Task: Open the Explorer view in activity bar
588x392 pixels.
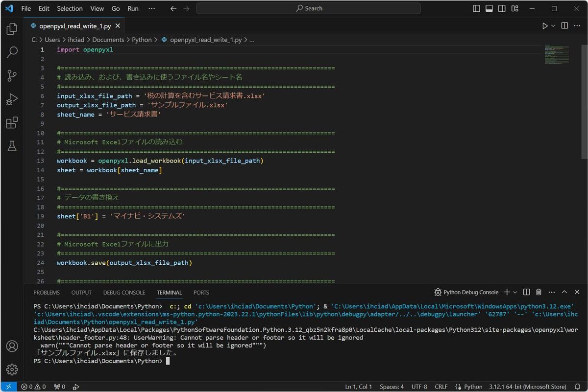Action: tap(12, 29)
